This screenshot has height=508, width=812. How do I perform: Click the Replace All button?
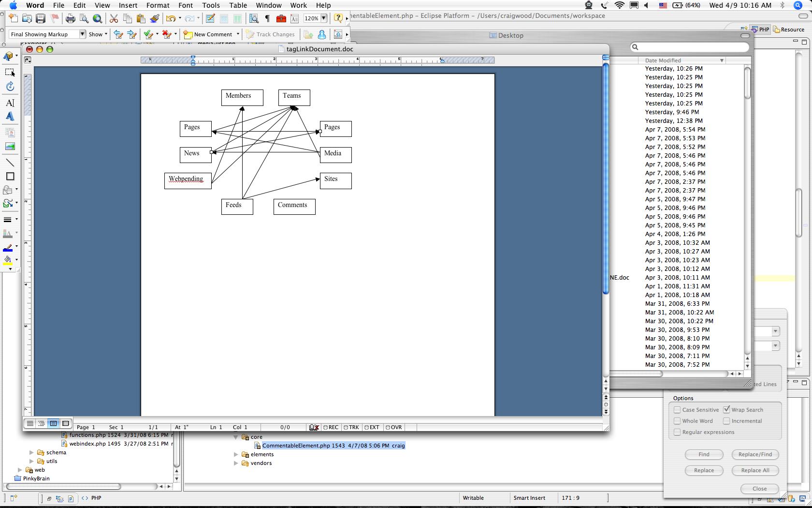click(x=755, y=470)
